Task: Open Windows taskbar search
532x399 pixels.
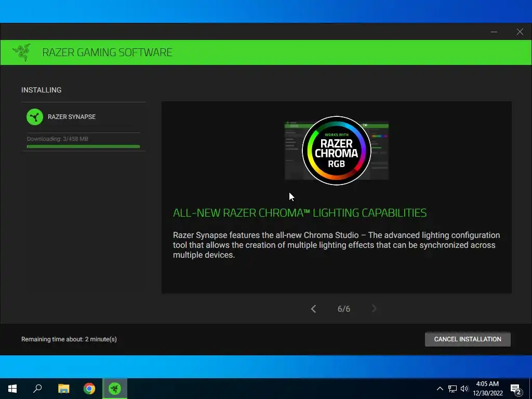Action: tap(37, 389)
